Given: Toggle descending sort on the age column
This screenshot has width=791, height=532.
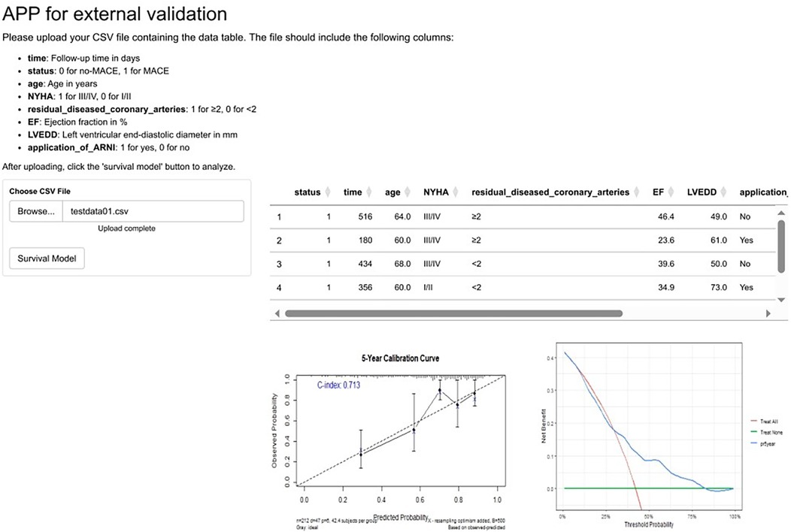Looking at the screenshot, I should point(407,192).
